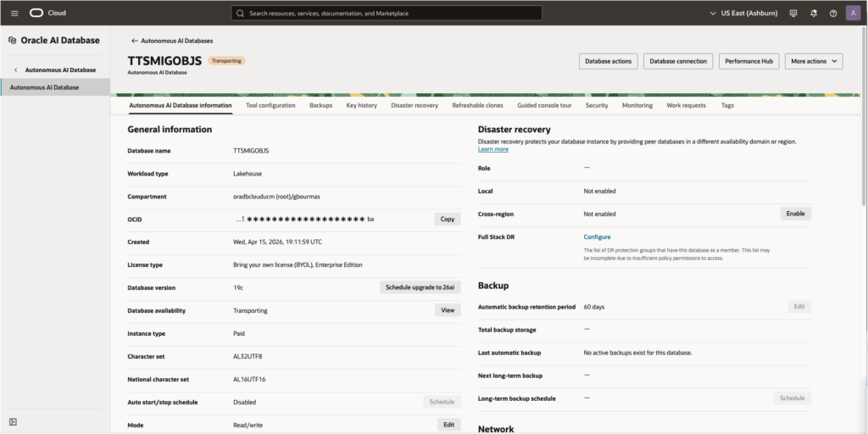Switch to Security tab
Viewport: 868px width, 434px height.
pos(597,105)
